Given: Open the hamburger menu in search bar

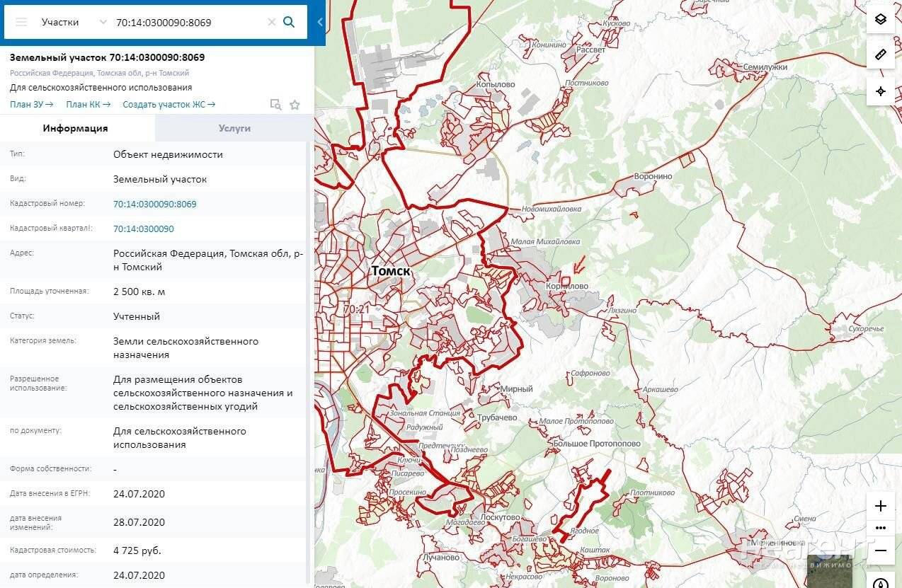Looking at the screenshot, I should [21, 22].
